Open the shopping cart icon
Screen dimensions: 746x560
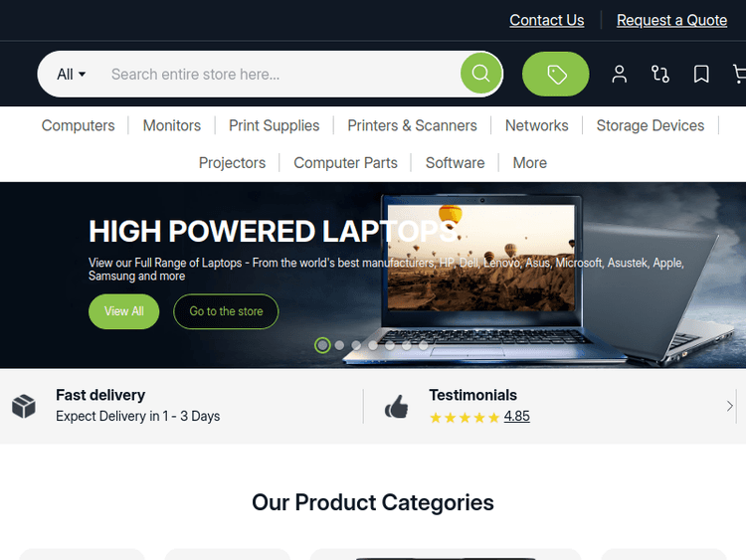coord(740,75)
